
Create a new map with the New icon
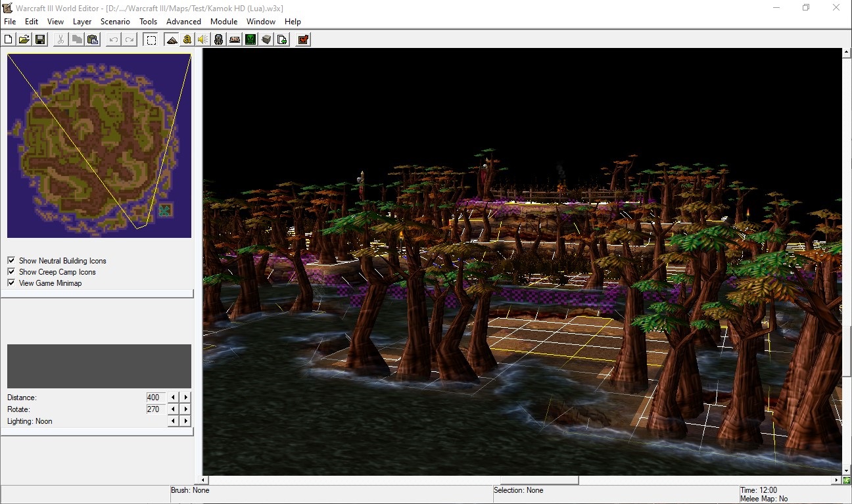(x=9, y=39)
